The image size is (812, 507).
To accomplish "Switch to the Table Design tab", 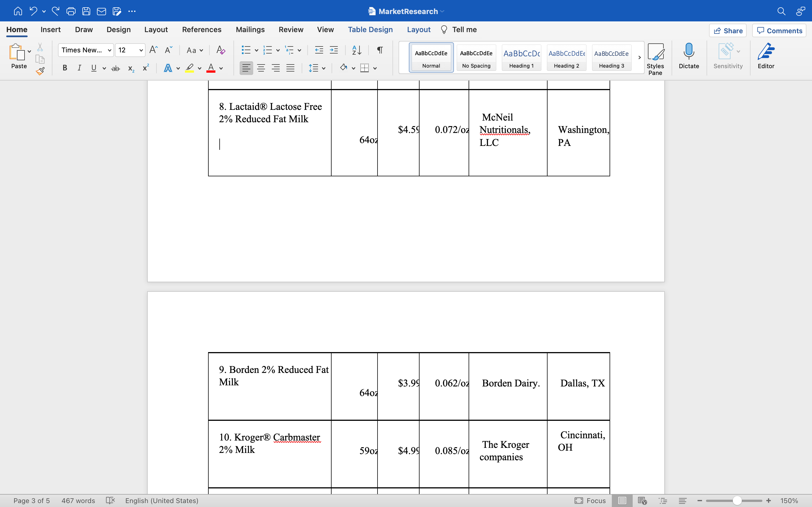I will tap(370, 30).
